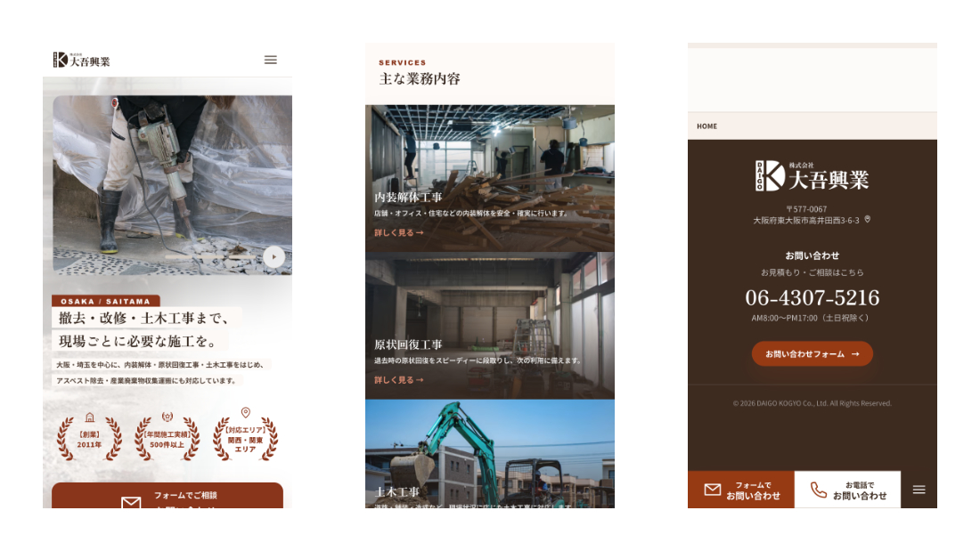Image resolution: width=980 pixels, height=551 pixels.
Task: Click the map pin icon beside the address
Action: tap(868, 219)
